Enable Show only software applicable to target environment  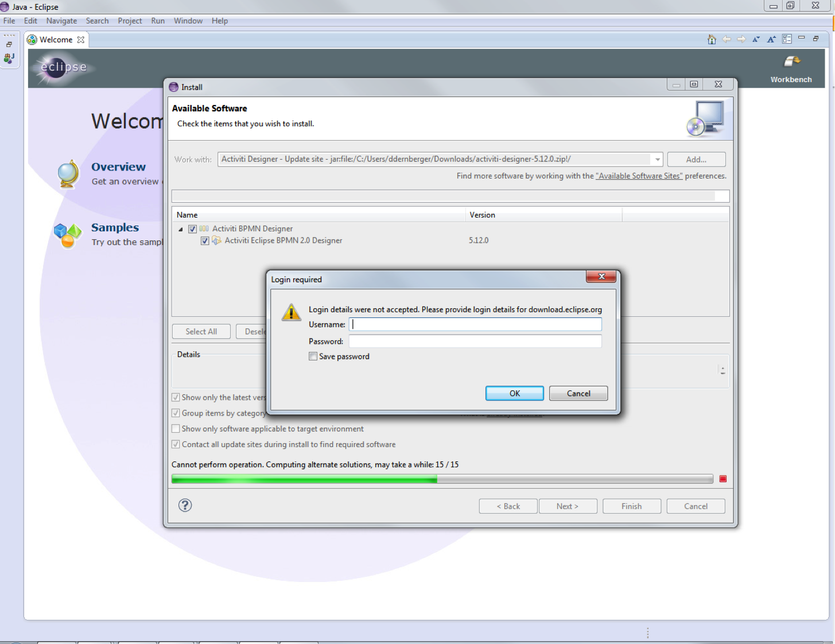[176, 429]
